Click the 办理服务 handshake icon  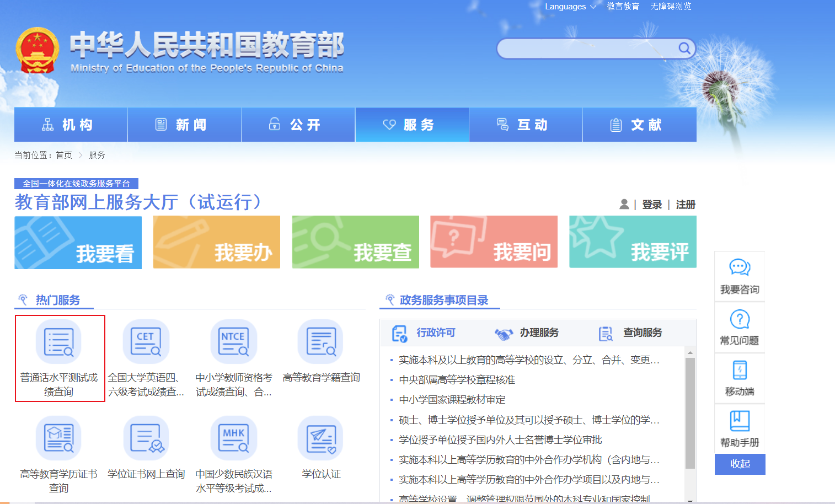[504, 334]
